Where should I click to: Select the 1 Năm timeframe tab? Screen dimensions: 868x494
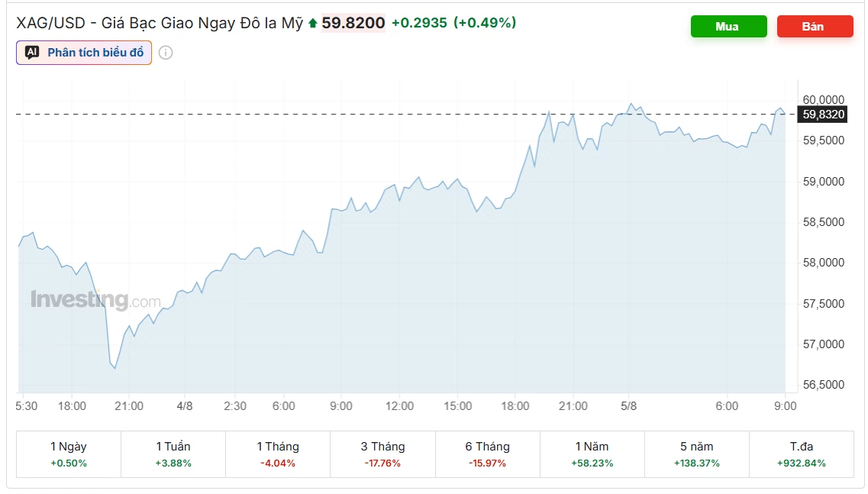point(592,454)
